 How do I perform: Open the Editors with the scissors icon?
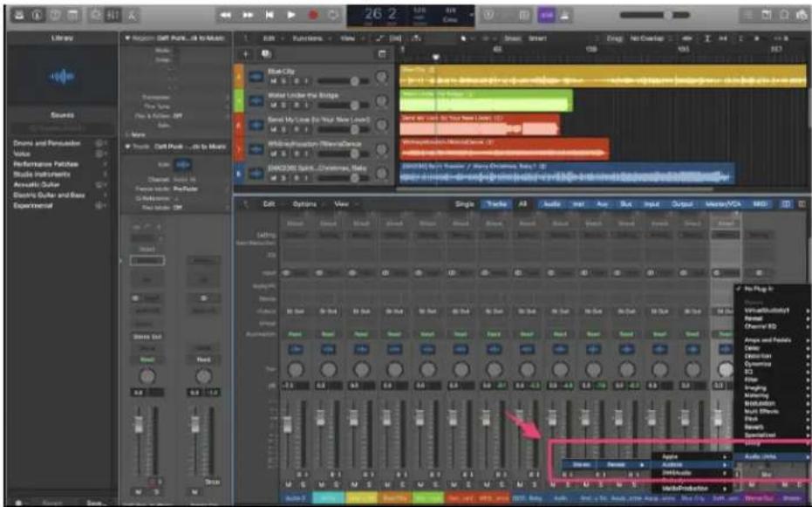coord(132,15)
